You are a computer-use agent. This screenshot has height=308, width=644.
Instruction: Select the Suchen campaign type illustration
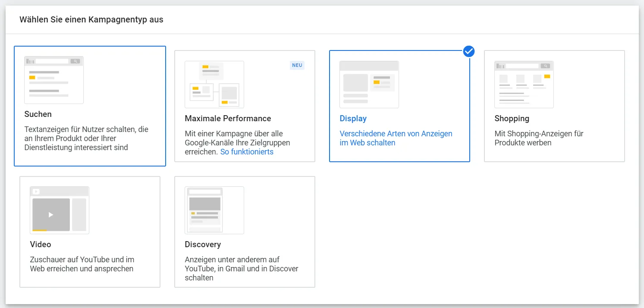tap(54, 80)
